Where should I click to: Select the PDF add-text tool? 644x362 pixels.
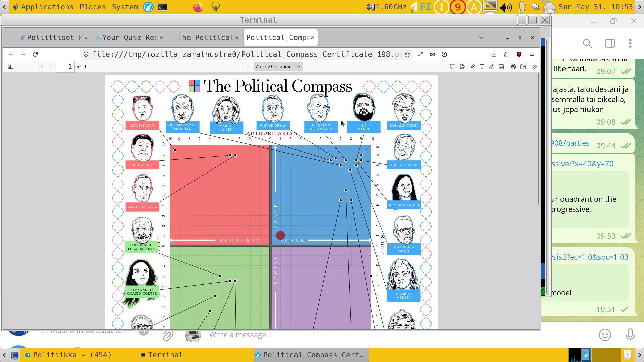click(x=482, y=67)
